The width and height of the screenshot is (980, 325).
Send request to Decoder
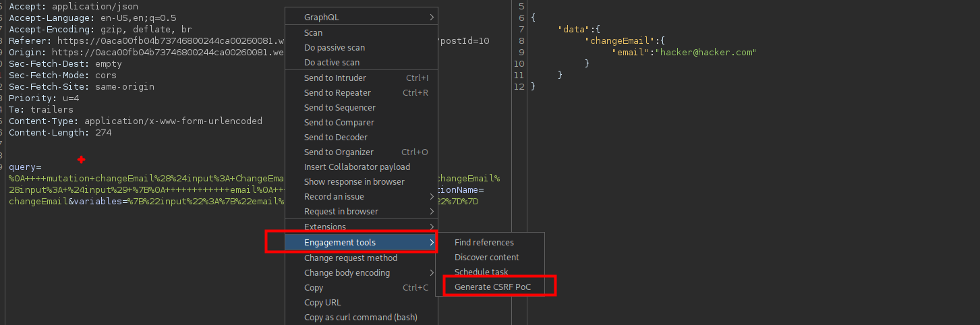coord(336,137)
